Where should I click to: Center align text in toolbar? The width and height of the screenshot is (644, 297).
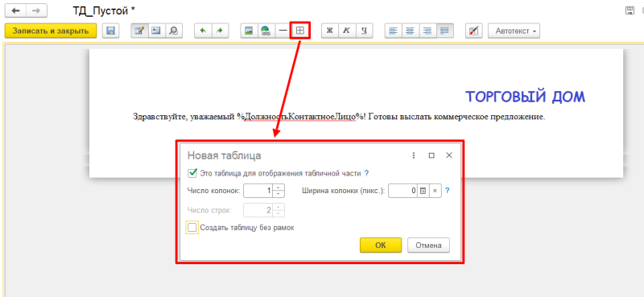(411, 31)
